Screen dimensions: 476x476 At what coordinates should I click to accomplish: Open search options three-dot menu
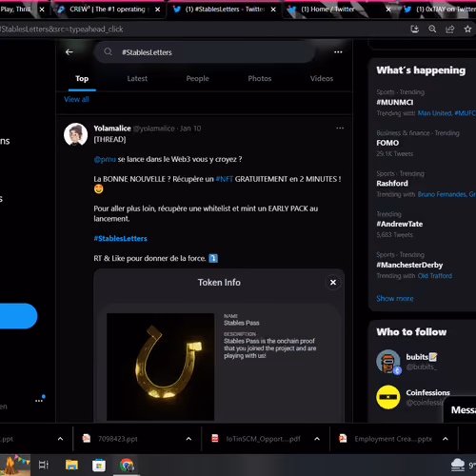(x=338, y=52)
